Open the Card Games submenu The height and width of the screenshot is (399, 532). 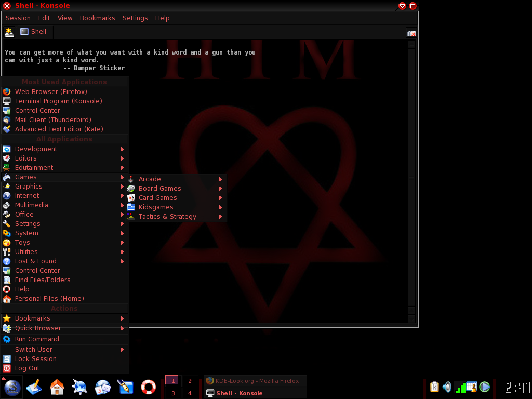coord(176,198)
